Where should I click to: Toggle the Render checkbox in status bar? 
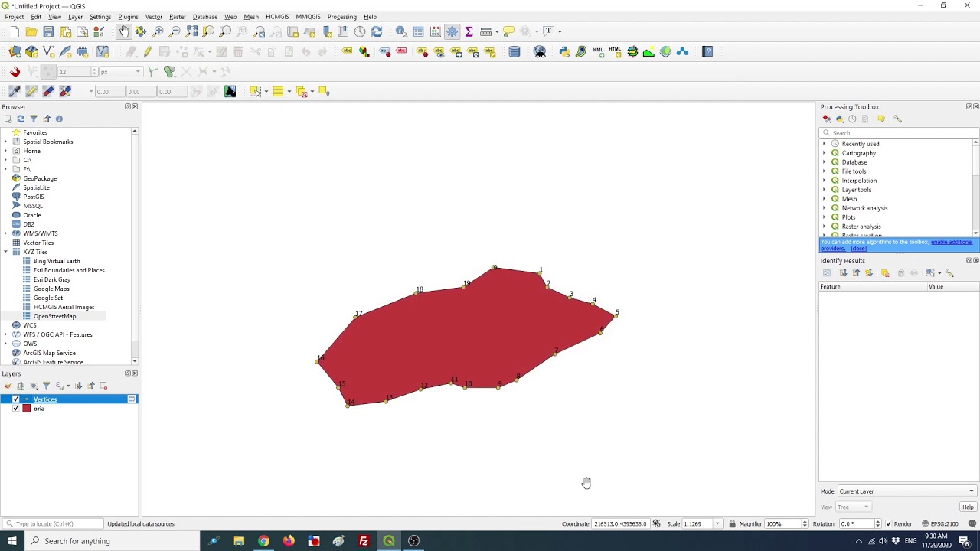point(888,524)
